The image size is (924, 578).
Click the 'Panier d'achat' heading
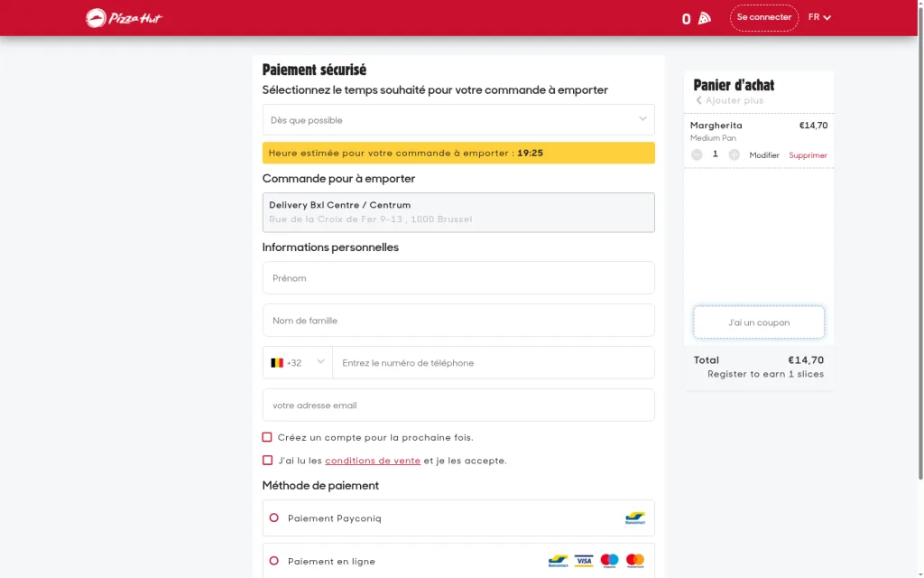coord(734,85)
